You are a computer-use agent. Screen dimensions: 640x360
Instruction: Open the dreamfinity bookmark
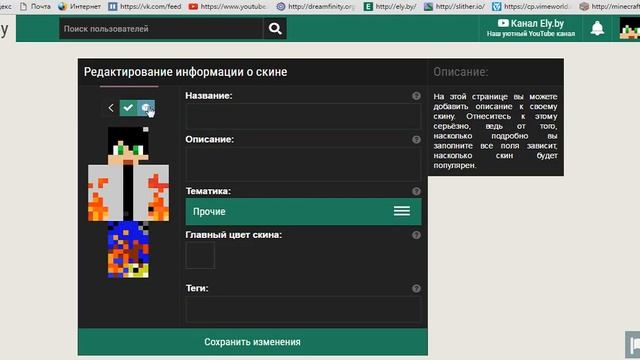coord(315,6)
